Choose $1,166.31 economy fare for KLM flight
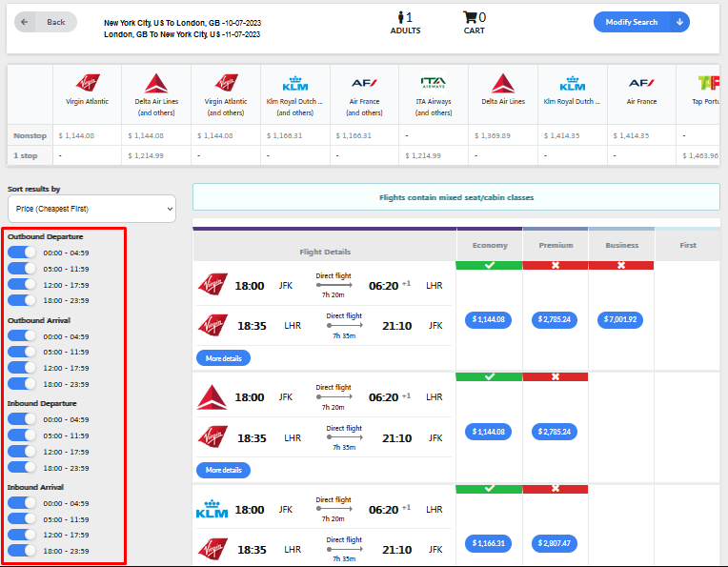This screenshot has height=567, width=728. click(x=489, y=543)
